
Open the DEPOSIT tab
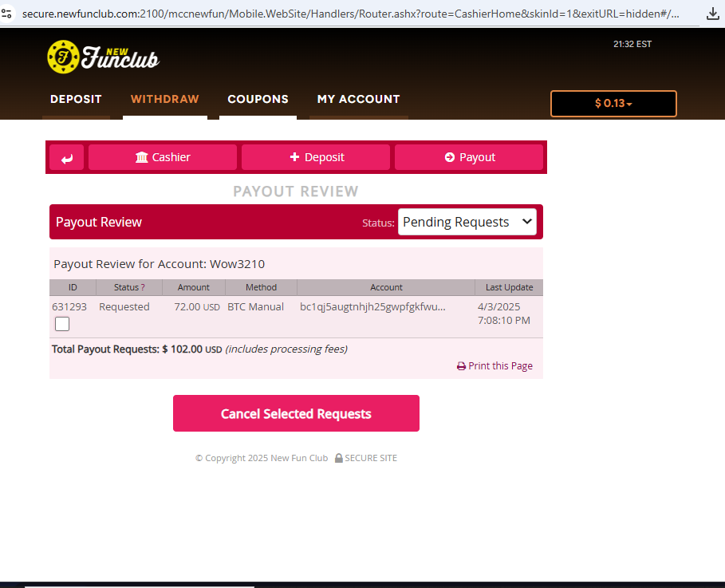coord(76,99)
